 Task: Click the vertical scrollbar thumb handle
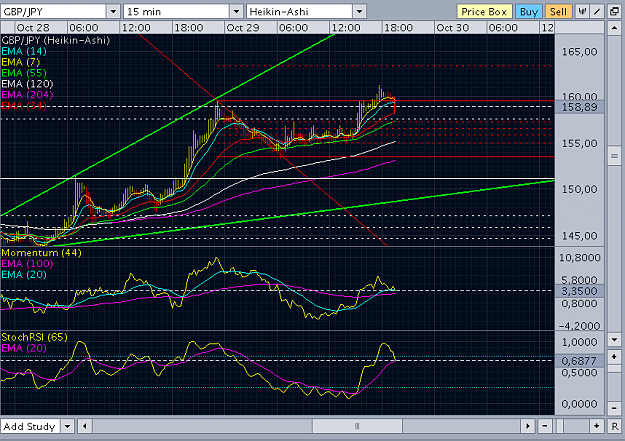coord(614,156)
